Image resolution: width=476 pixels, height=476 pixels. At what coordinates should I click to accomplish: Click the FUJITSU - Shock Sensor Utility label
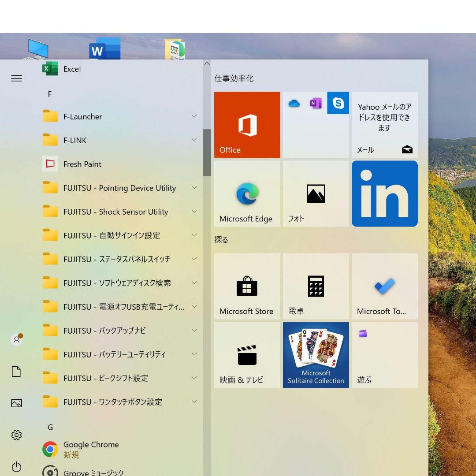click(x=115, y=212)
